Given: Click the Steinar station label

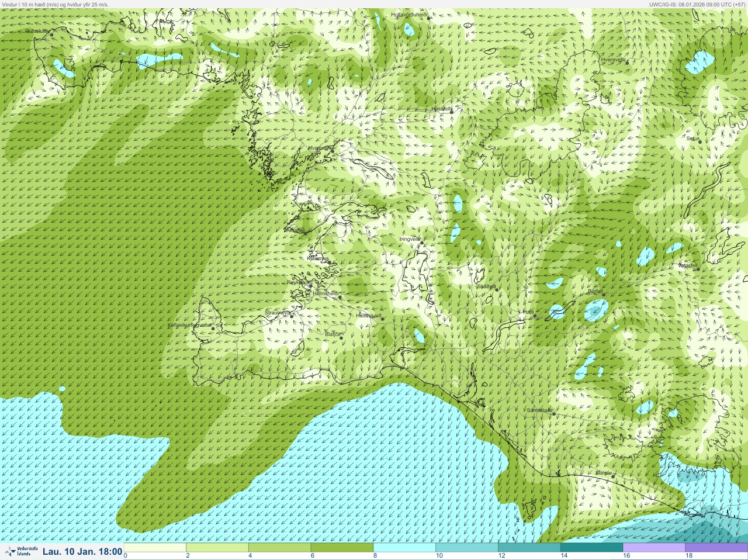Looking at the screenshot, I should point(604,473).
